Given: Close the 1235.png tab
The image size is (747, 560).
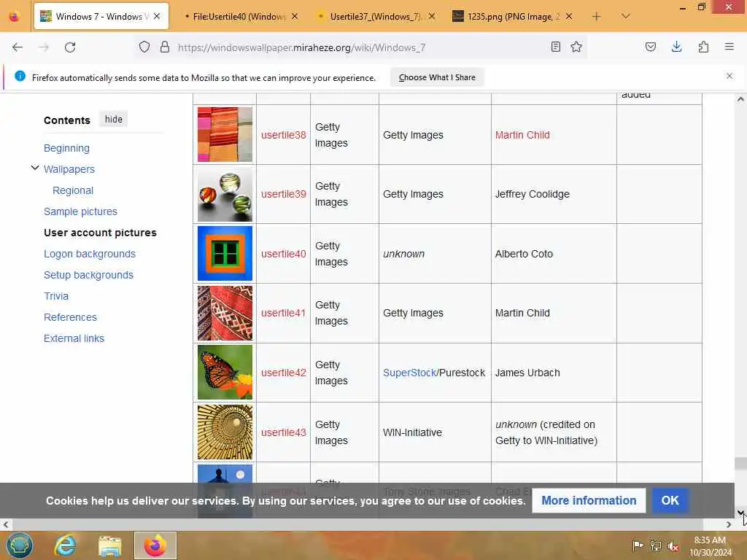Looking at the screenshot, I should click(x=569, y=16).
